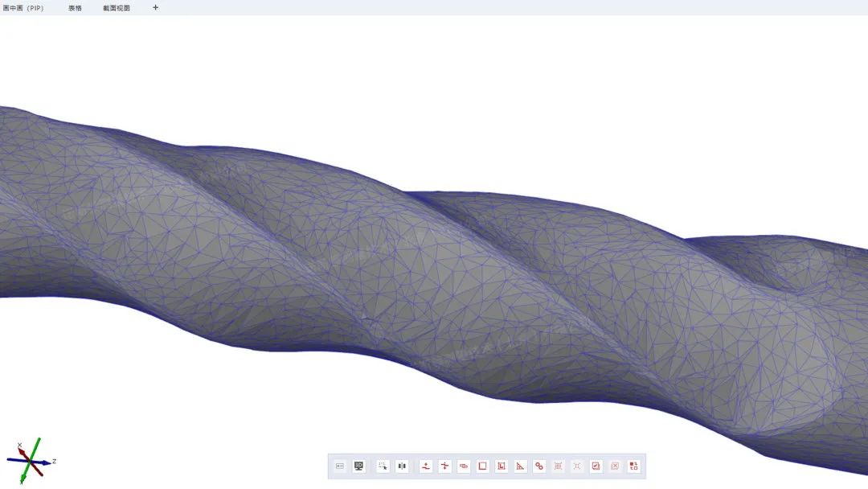
Task: Click the plus button to add a view tab
Action: (x=156, y=8)
